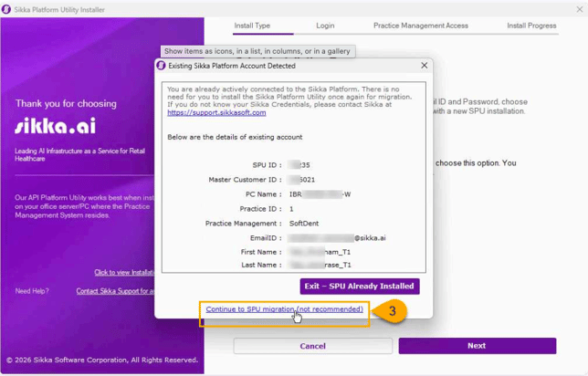
Task: Close the Sikka Platform Utility Installer window
Action: tap(580, 9)
